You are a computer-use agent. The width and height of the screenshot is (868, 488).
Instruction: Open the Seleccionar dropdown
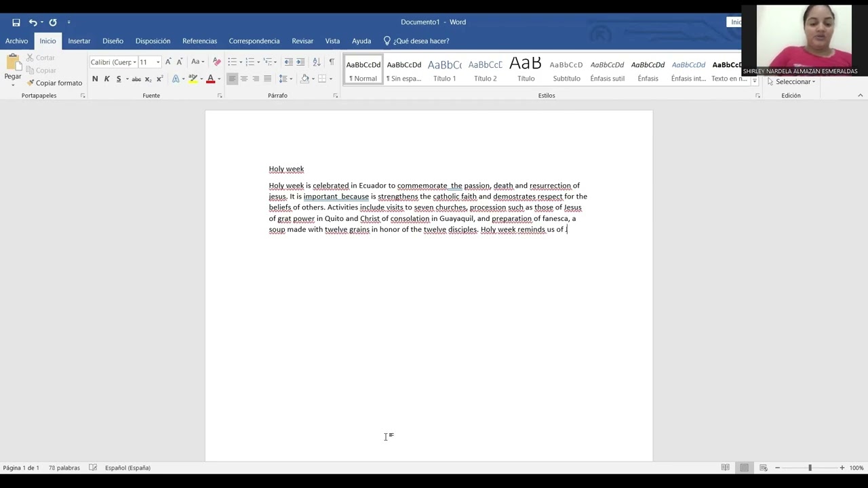click(791, 82)
